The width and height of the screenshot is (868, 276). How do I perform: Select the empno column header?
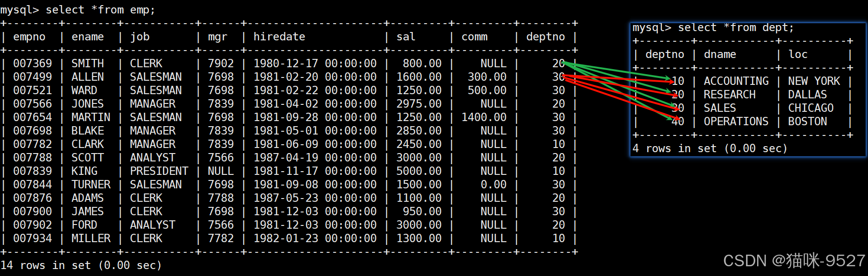[x=29, y=37]
